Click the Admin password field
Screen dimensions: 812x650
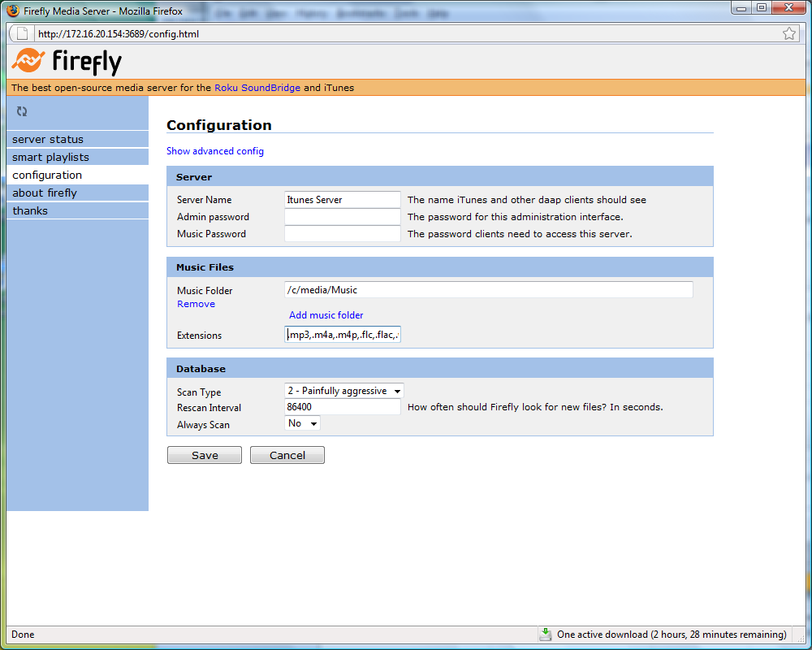coord(343,217)
